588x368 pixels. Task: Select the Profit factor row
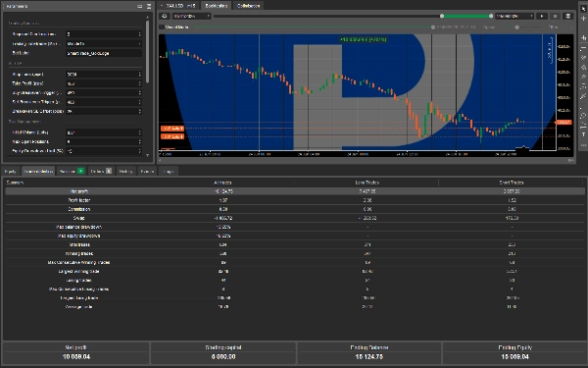[x=294, y=200]
